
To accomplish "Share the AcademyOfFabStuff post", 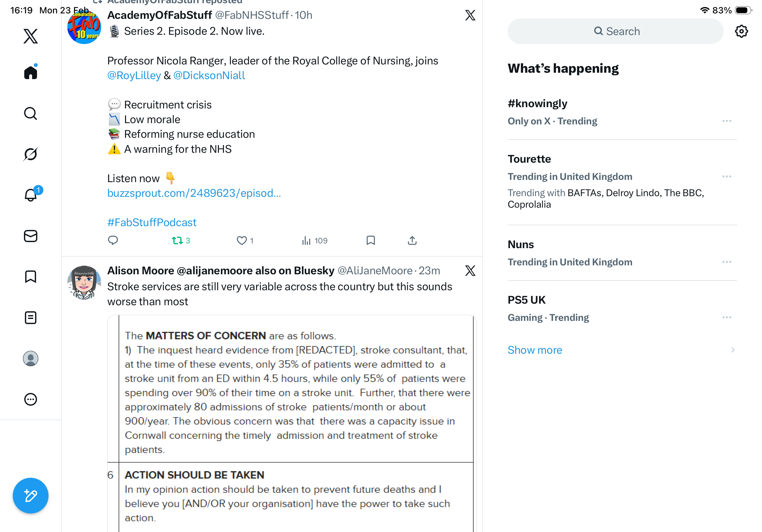I will [x=412, y=240].
